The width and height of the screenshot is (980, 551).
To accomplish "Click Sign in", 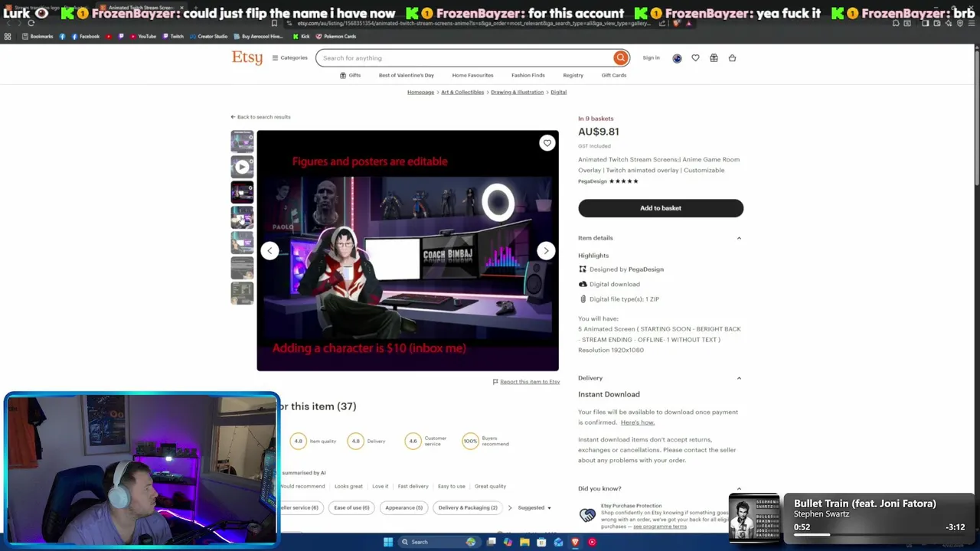I will pyautogui.click(x=651, y=58).
